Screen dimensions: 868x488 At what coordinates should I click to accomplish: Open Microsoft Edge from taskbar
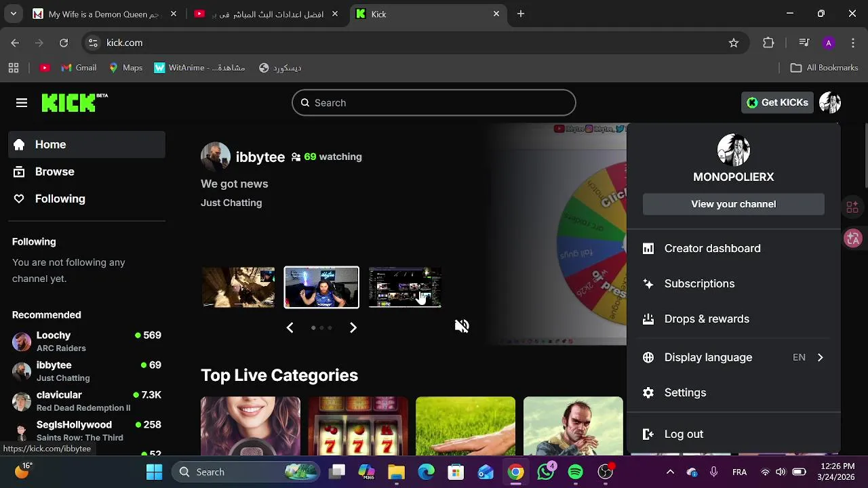(427, 472)
